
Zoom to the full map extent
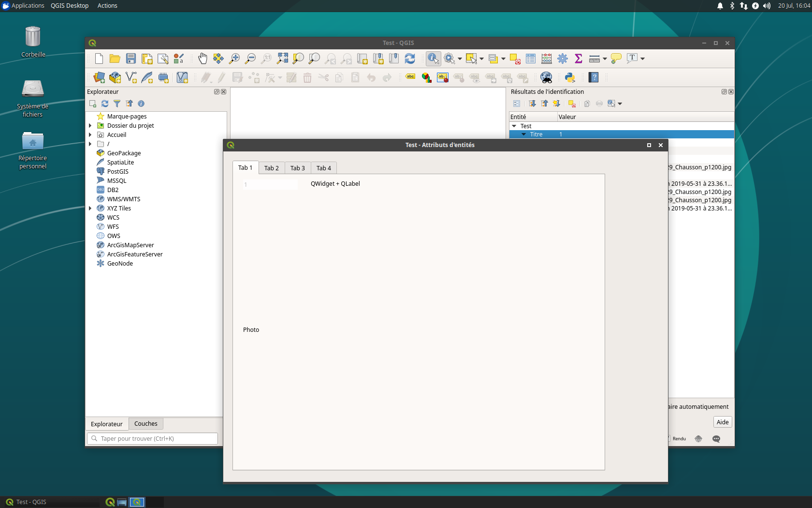pyautogui.click(x=282, y=59)
